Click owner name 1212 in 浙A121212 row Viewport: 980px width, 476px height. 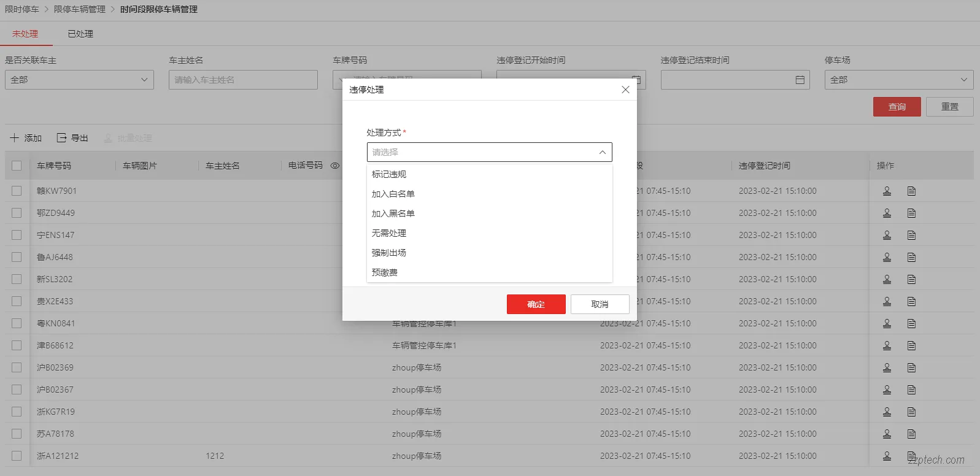[x=215, y=456]
